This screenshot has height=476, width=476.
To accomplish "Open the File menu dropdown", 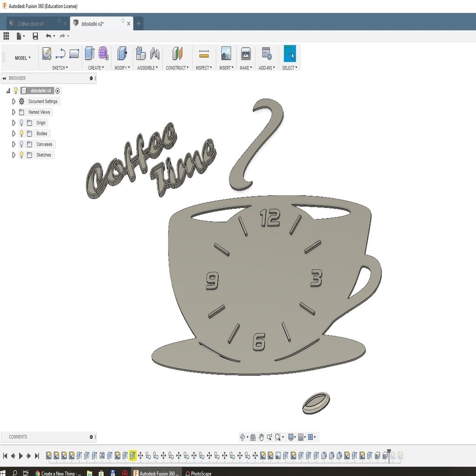I will 20,36.
